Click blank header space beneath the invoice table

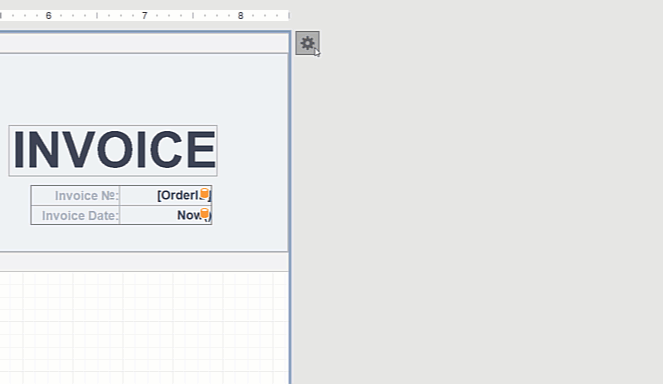click(144, 238)
